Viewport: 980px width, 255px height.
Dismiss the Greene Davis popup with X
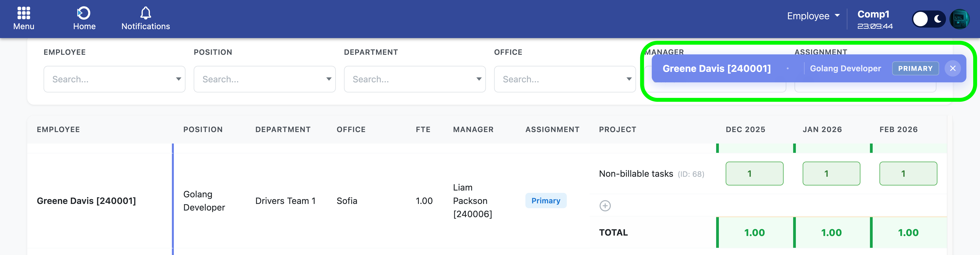point(952,68)
